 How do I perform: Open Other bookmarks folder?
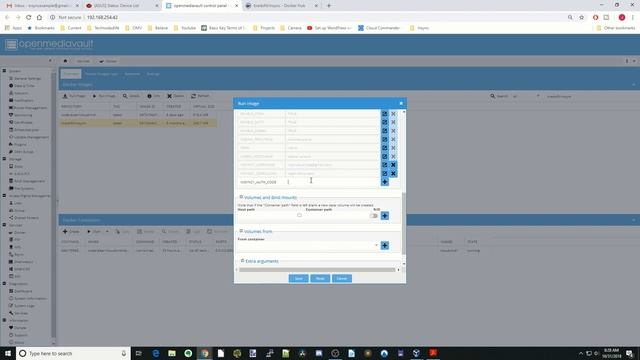[616, 28]
